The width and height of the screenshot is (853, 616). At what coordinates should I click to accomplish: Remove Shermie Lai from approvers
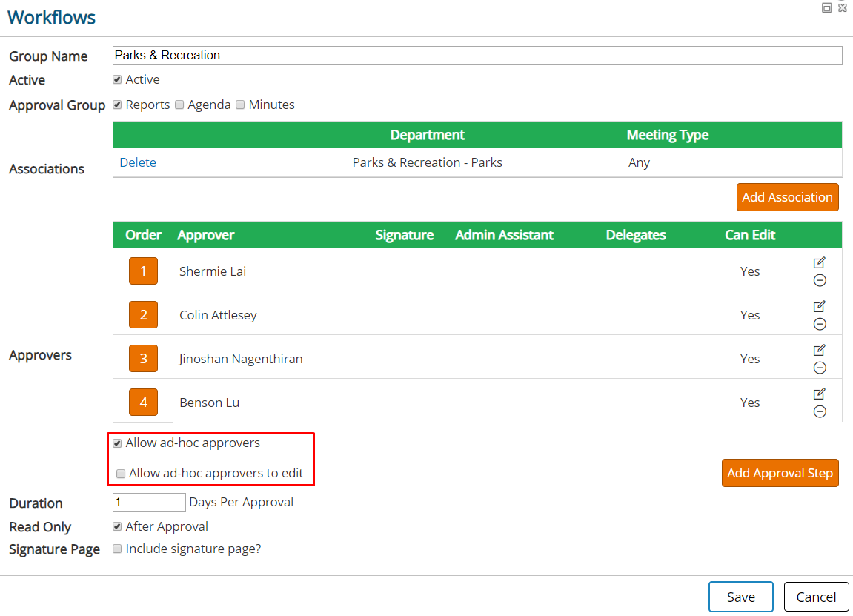(820, 280)
